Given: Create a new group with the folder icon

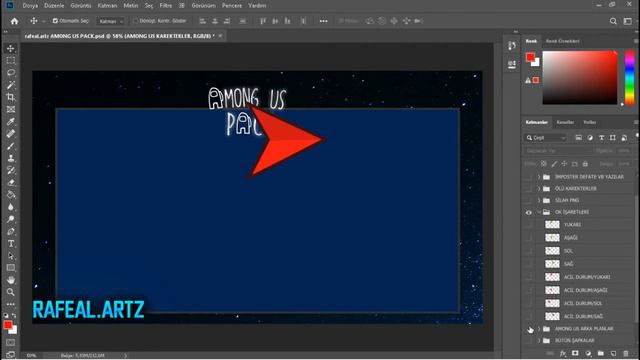Looking at the screenshot, I should (x=600, y=353).
